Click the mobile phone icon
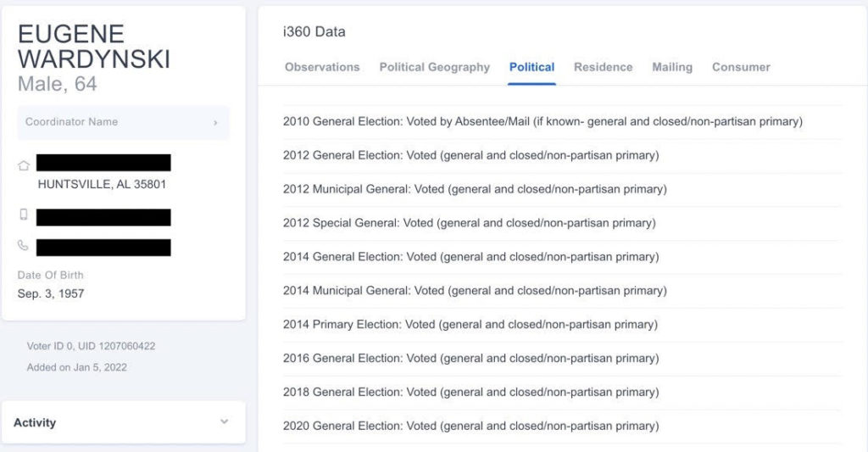The width and height of the screenshot is (868, 452). coord(24,215)
